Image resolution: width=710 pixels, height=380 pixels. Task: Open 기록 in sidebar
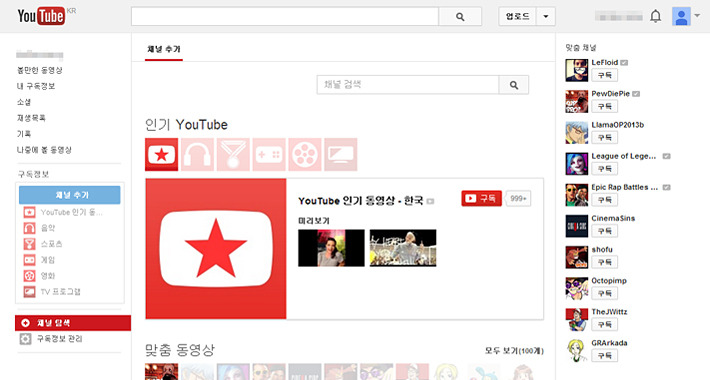(24, 134)
